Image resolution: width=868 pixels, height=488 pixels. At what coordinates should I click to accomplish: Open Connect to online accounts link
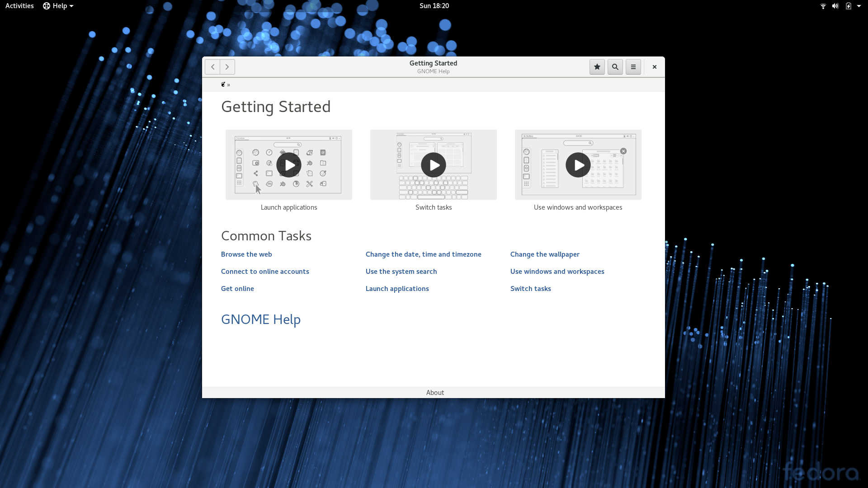[265, 272]
